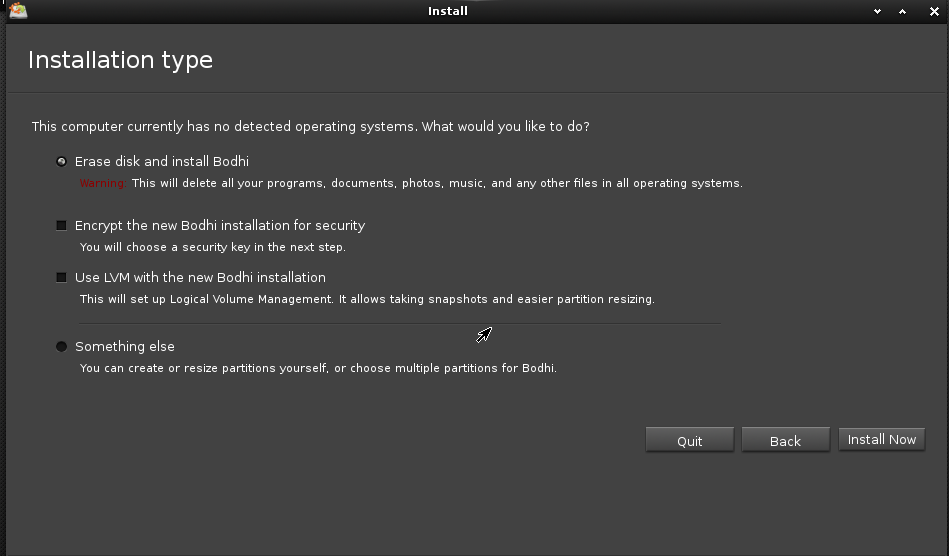
Task: Click the down-arrow window button in title bar
Action: pyautogui.click(x=877, y=11)
